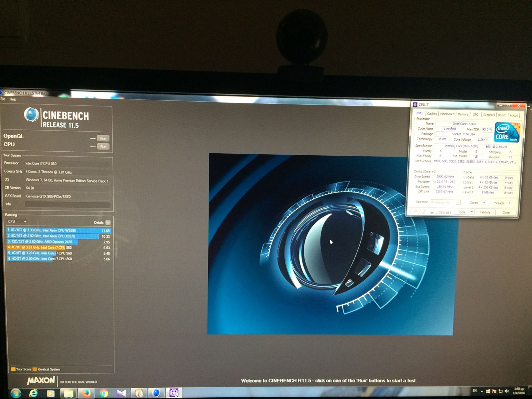This screenshot has width=532, height=399.
Task: Open the Tools dropdown arrow in CPU-Z
Action: click(472, 212)
